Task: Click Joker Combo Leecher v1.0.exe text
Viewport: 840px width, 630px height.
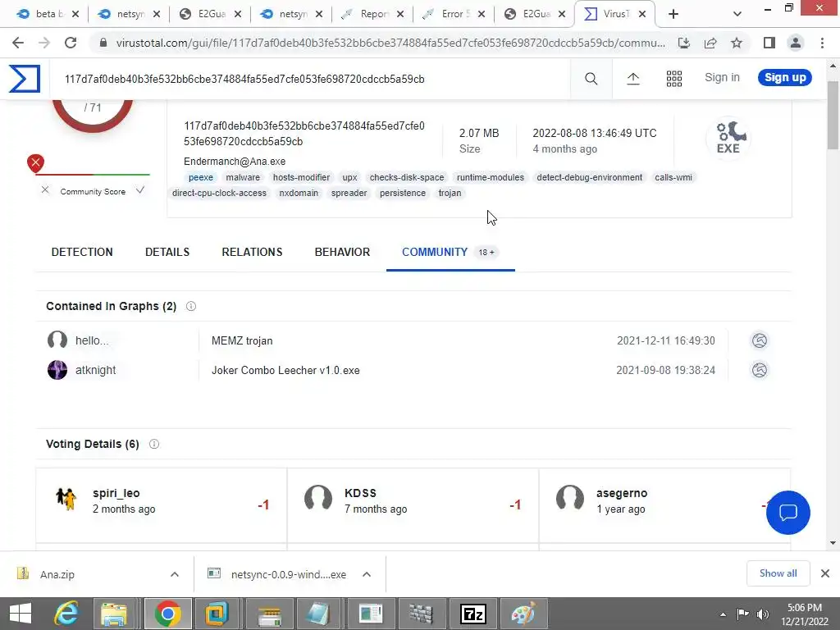Action: pyautogui.click(x=285, y=370)
